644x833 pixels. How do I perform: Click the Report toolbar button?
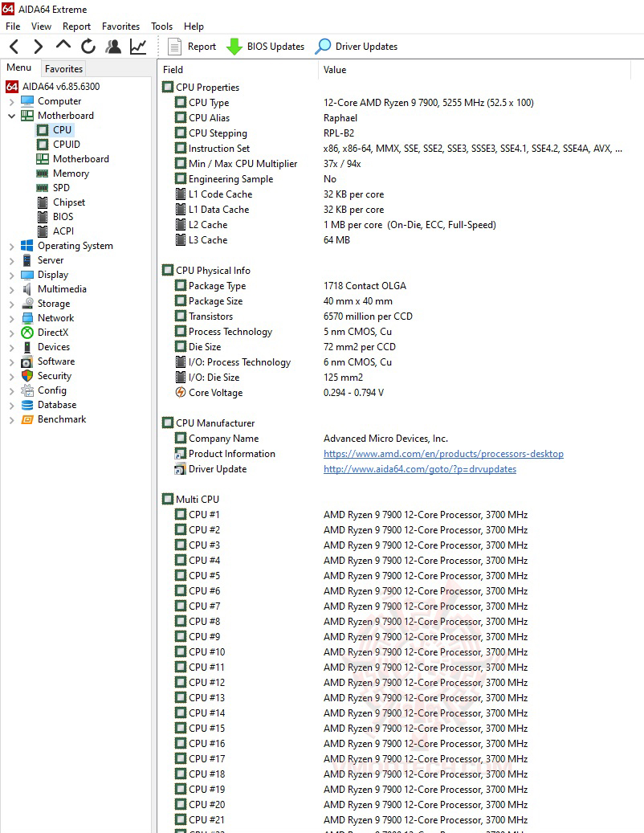click(192, 47)
